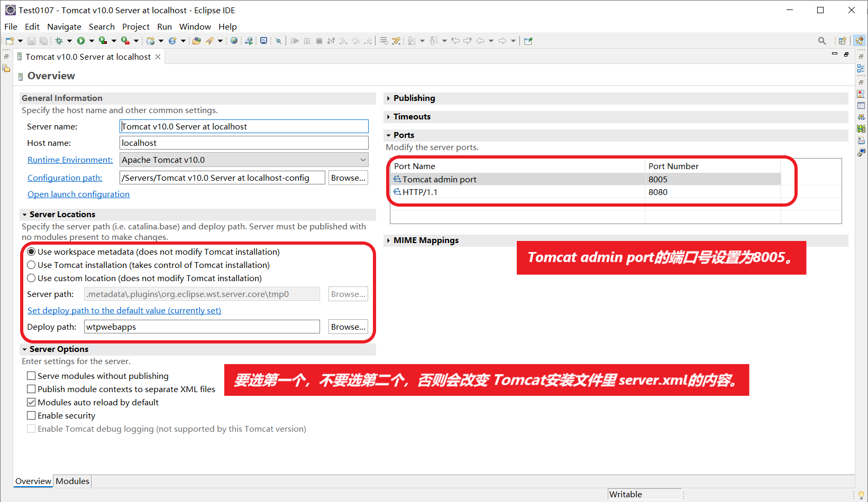
Task: Click the Save toolbar icon
Action: [x=31, y=41]
